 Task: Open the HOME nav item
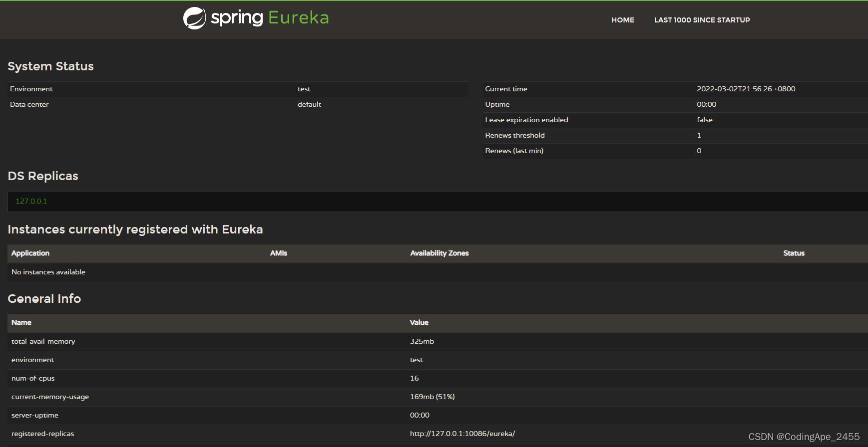point(623,20)
